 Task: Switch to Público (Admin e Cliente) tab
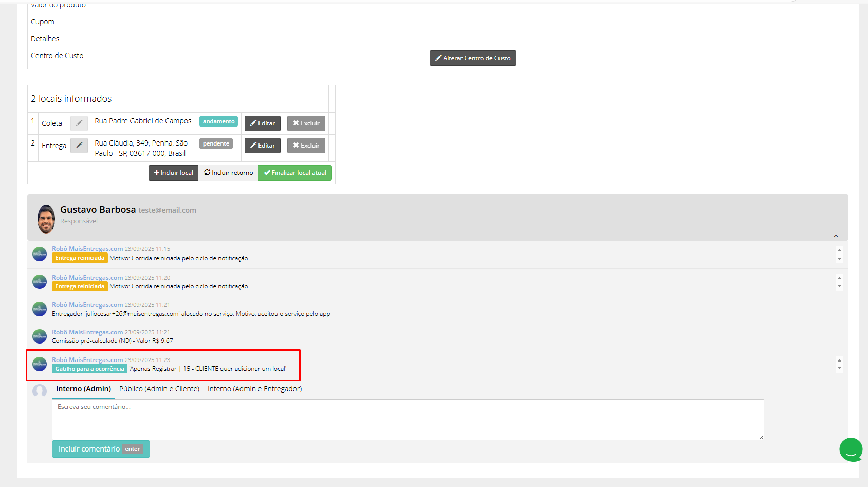pos(159,389)
